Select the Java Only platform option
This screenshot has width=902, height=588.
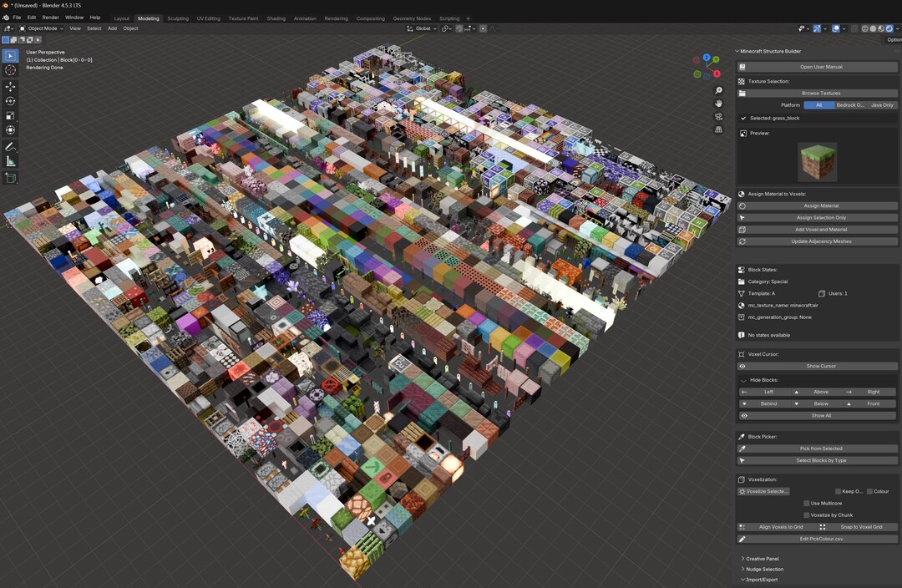(882, 105)
